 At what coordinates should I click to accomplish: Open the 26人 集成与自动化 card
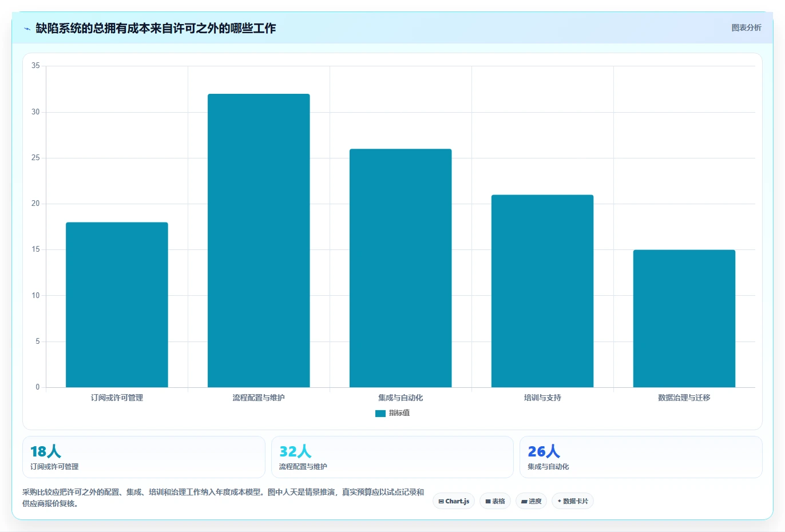point(641,457)
